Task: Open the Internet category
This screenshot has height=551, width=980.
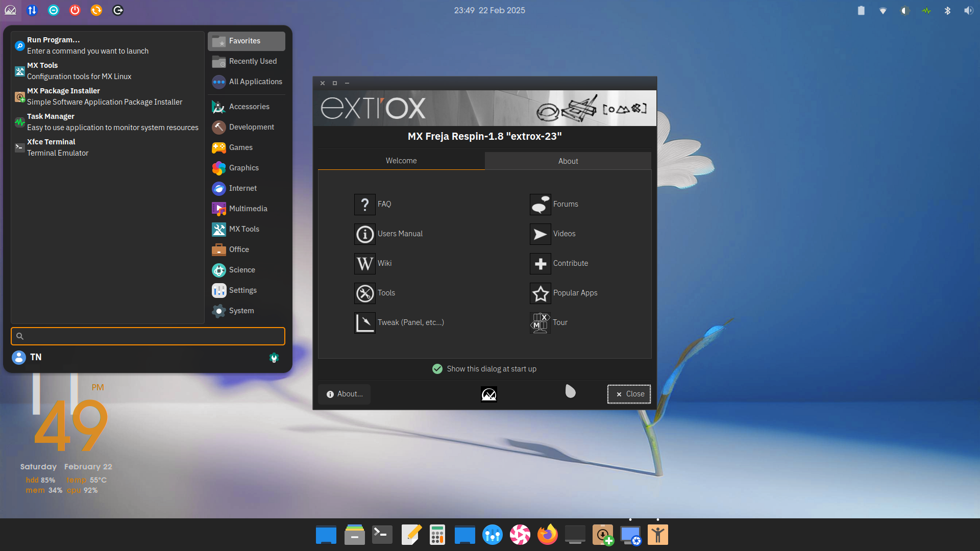Action: [x=247, y=188]
